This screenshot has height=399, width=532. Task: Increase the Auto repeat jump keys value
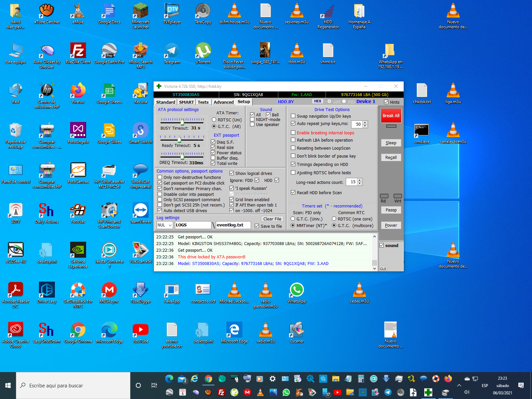click(365, 122)
